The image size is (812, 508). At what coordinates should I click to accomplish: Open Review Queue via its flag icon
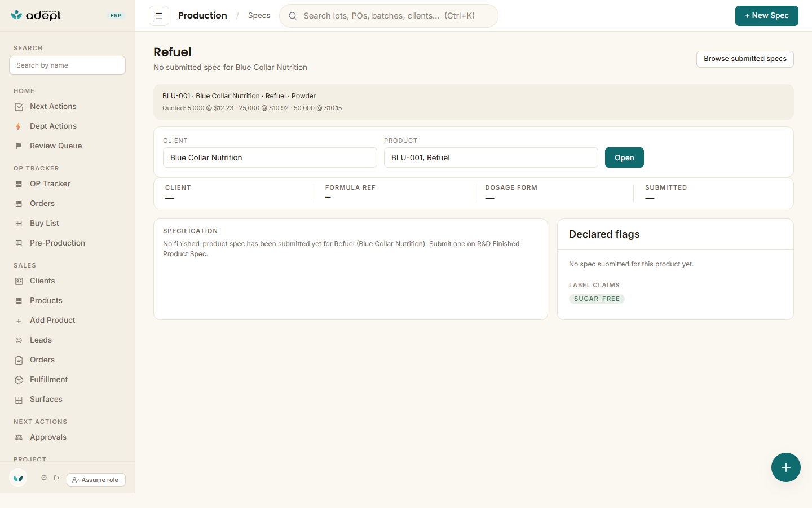pyautogui.click(x=19, y=146)
